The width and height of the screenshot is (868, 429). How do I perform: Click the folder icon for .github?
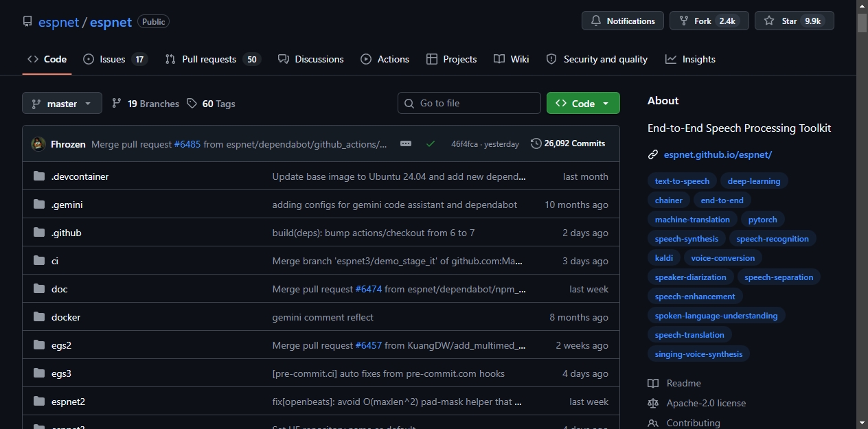point(39,233)
